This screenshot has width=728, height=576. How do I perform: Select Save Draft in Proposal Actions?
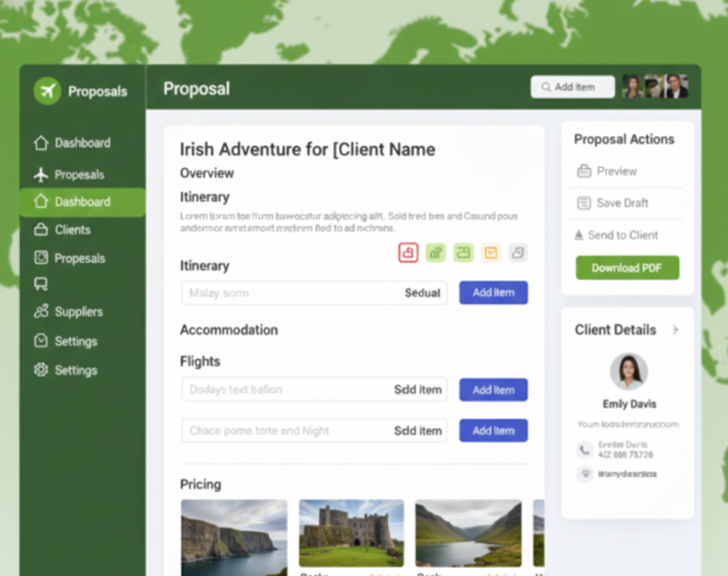621,203
